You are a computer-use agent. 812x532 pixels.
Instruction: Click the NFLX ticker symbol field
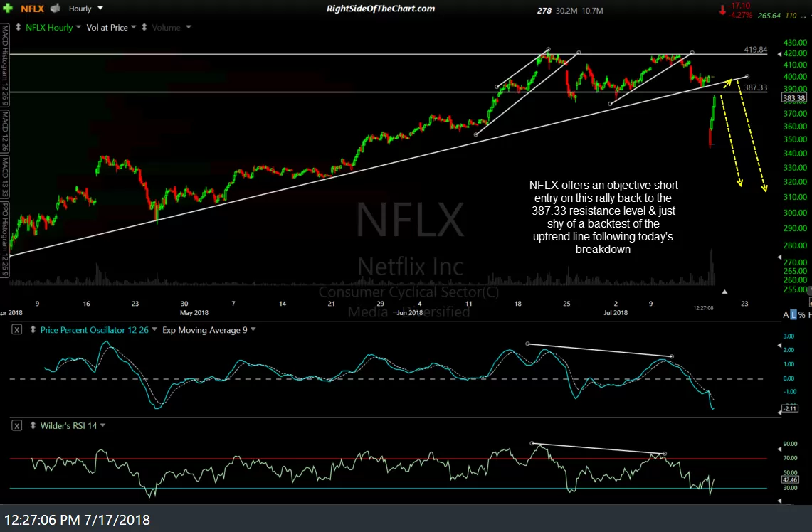33,9
